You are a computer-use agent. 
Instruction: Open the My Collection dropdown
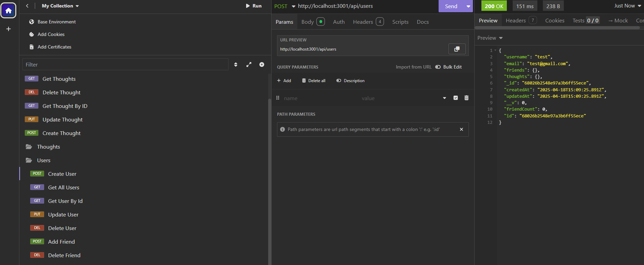[60, 6]
